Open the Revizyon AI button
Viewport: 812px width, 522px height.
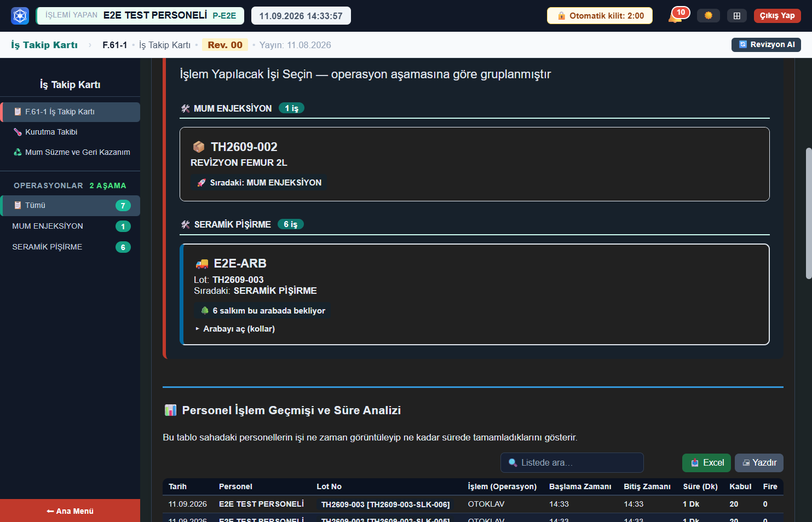tap(766, 45)
